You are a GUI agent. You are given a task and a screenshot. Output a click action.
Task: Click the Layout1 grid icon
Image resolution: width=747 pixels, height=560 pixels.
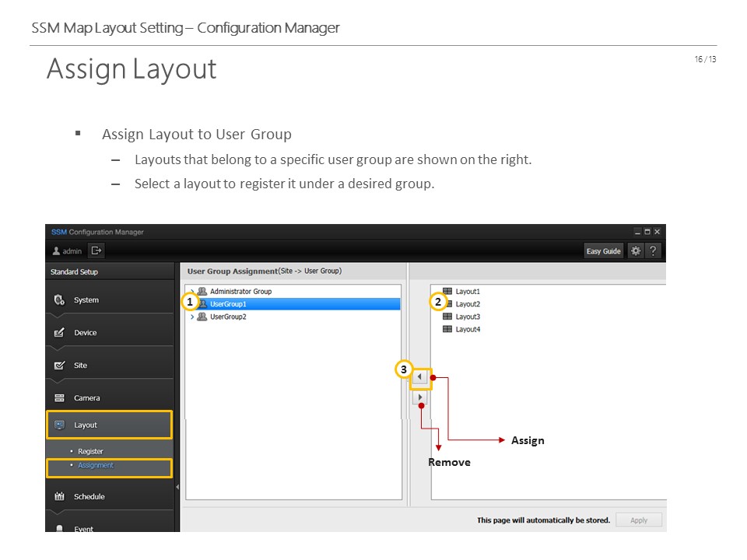(447, 291)
